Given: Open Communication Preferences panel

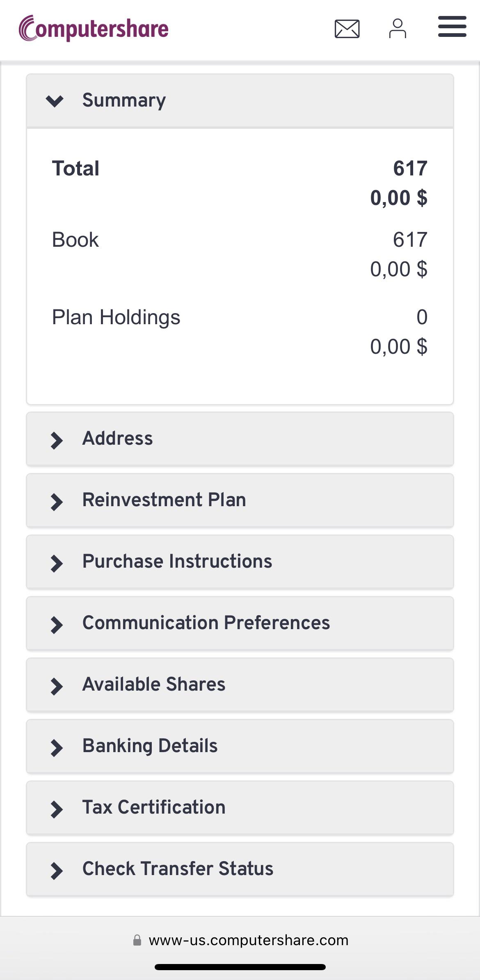Looking at the screenshot, I should coord(240,623).
